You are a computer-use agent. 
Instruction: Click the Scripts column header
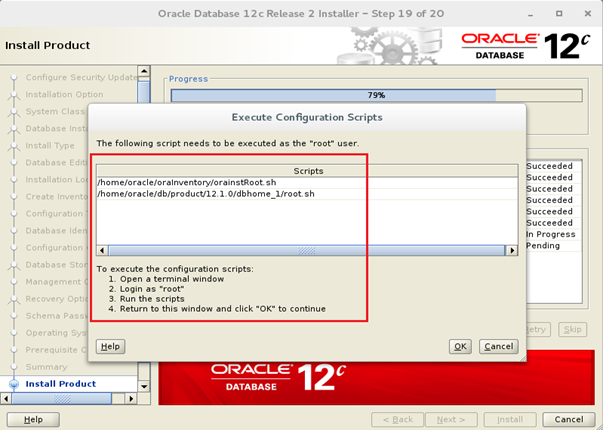(x=307, y=171)
